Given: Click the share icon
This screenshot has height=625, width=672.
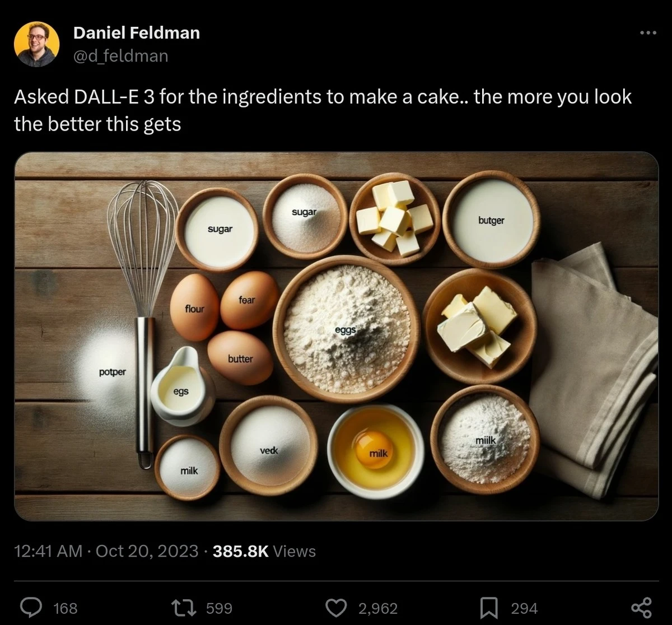Looking at the screenshot, I should click(641, 608).
